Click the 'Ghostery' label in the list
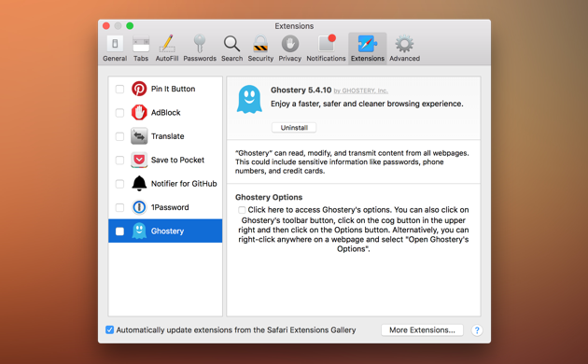The image size is (588, 364). 167,231
